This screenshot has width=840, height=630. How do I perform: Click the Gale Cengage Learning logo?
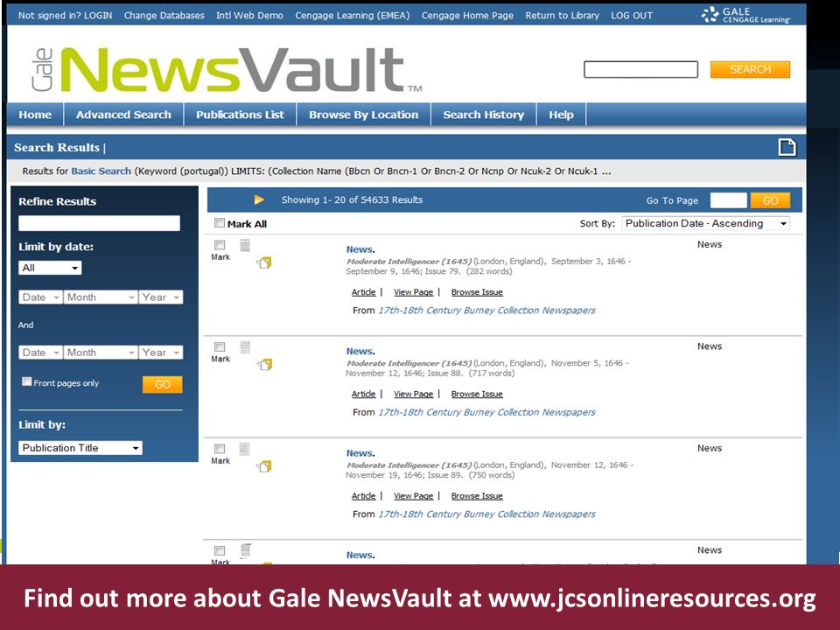tap(745, 15)
